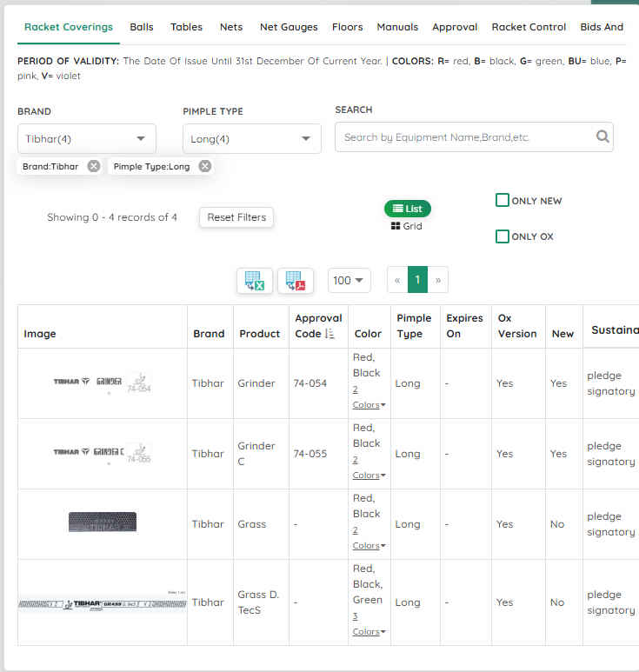Remove the Pimple Type:Long filter chip
The width and height of the screenshot is (639, 672).
205,166
